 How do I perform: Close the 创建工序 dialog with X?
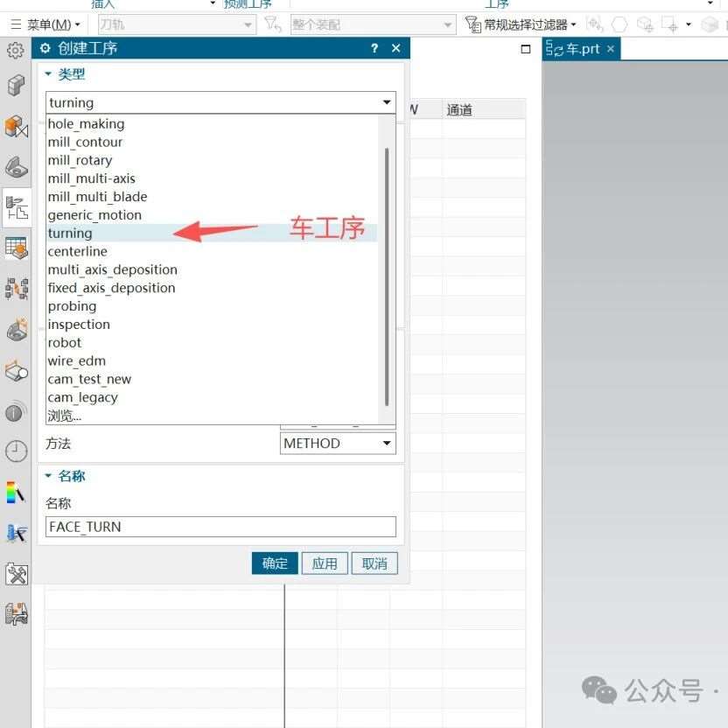coord(396,48)
